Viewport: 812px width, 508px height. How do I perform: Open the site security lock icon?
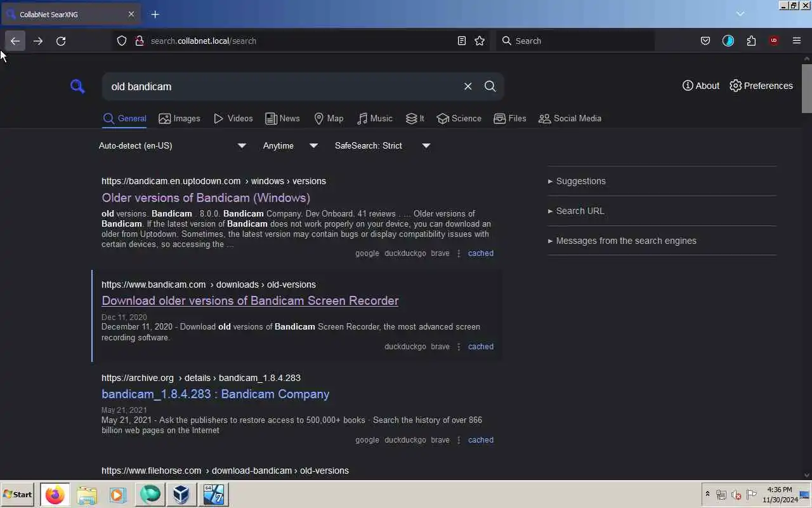click(139, 41)
